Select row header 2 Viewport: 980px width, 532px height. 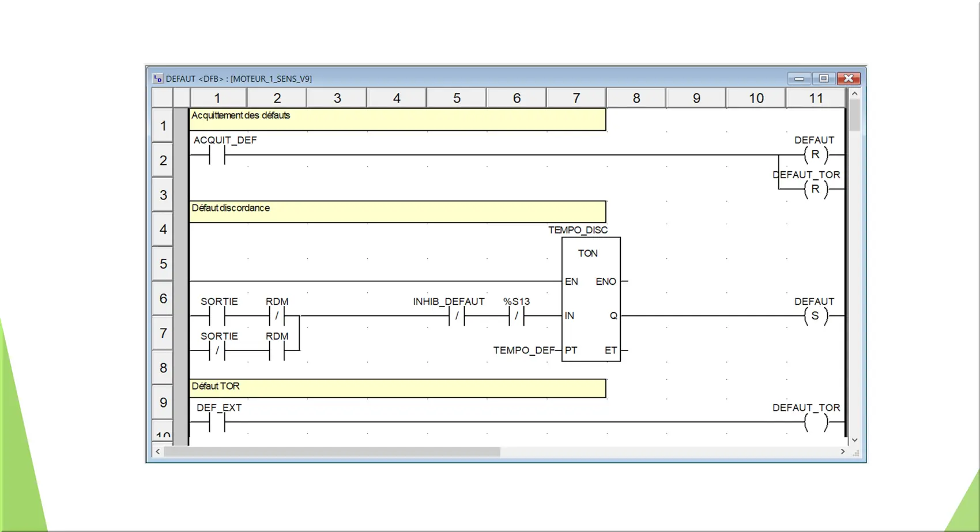(163, 160)
